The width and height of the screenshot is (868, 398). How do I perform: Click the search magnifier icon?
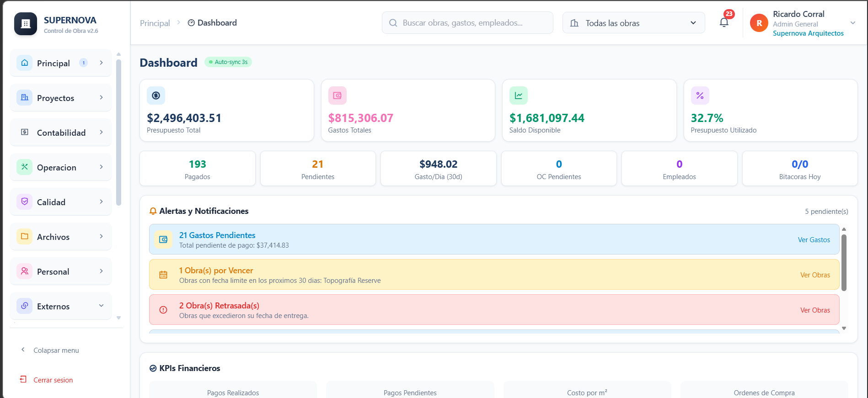[x=393, y=23]
